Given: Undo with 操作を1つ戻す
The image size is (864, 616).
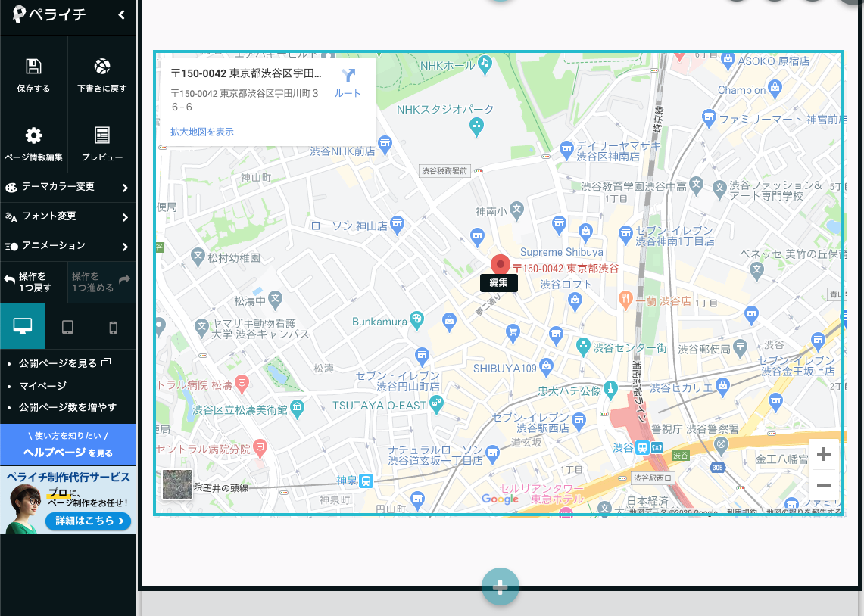Looking at the screenshot, I should tap(33, 282).
